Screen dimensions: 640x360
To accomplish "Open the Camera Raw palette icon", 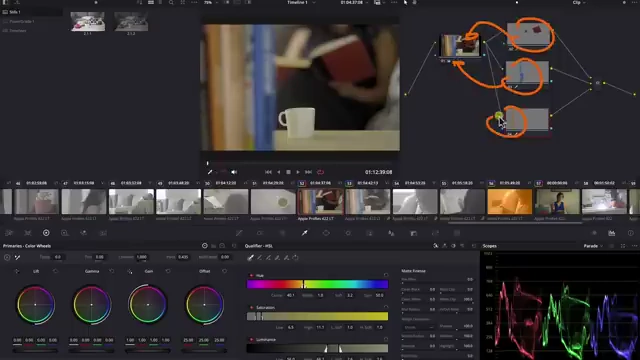I will [x=9, y=233].
